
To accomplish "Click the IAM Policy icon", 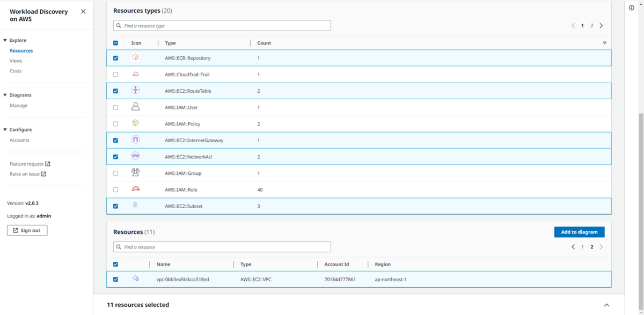I will pos(136,123).
